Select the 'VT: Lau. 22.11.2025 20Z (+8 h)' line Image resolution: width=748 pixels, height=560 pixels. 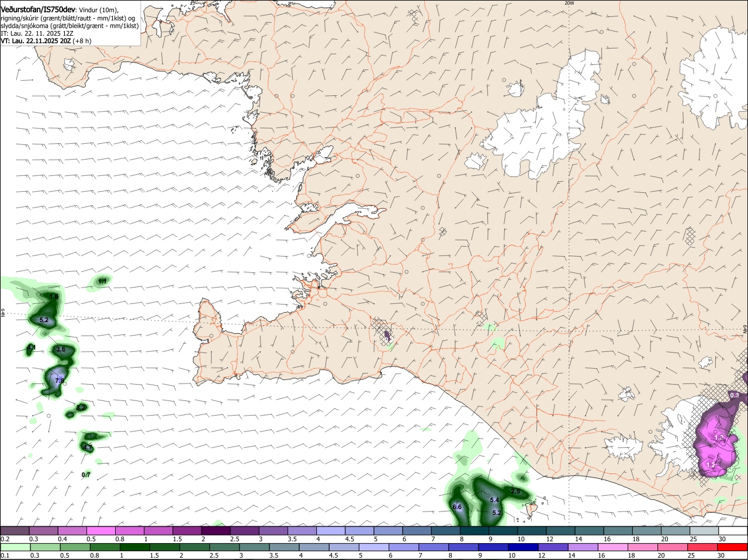[46, 41]
